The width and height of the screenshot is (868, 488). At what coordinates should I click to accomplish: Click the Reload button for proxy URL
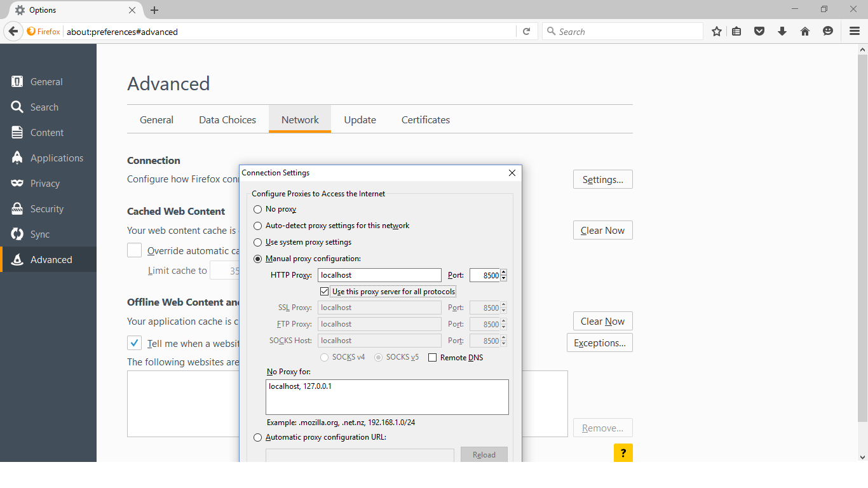coord(484,454)
